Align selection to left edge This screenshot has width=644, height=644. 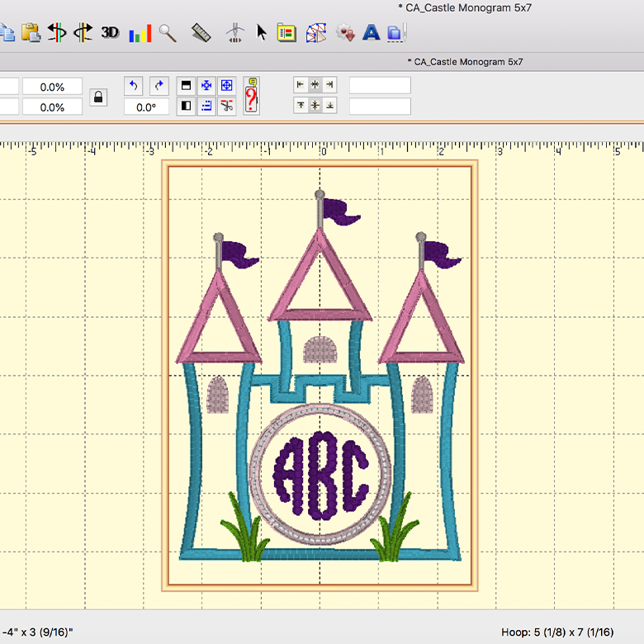301,85
